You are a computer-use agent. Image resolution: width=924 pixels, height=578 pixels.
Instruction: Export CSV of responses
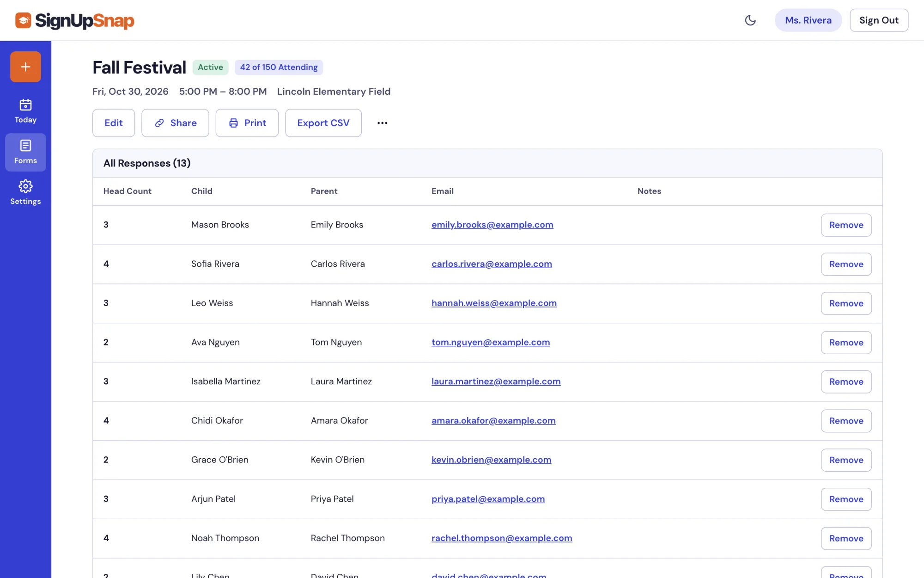[x=323, y=123]
